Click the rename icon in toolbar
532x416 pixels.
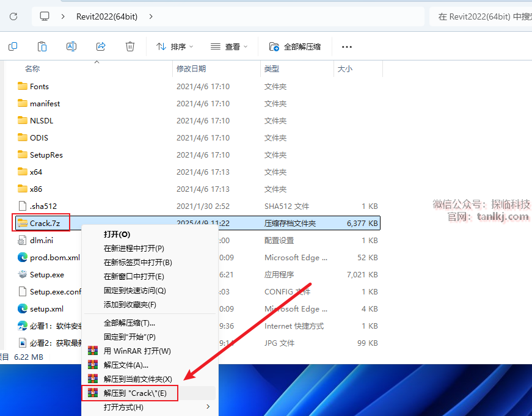(x=71, y=46)
